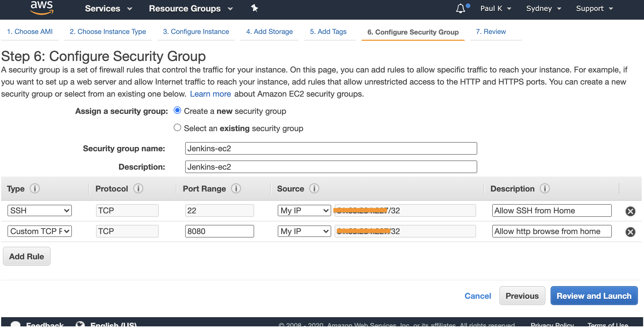
Task: Open the SSH type dropdown
Action: tap(40, 210)
